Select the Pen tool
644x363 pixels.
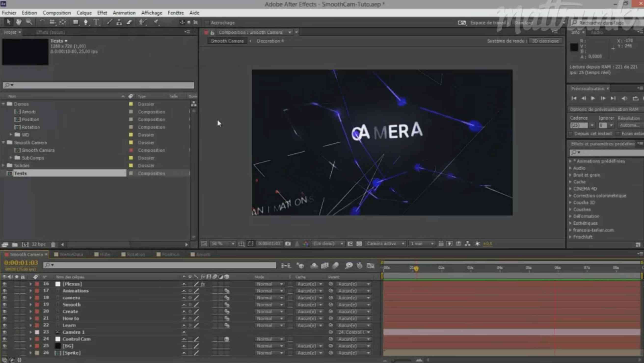(86, 22)
